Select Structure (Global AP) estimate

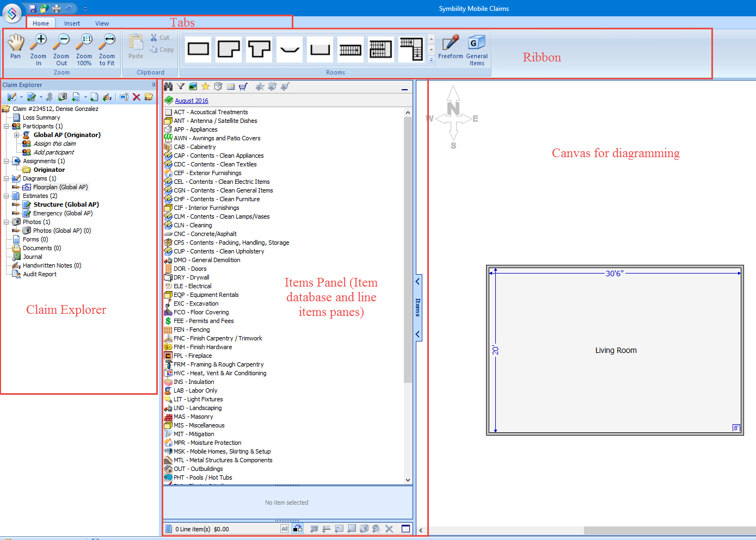[x=66, y=204]
